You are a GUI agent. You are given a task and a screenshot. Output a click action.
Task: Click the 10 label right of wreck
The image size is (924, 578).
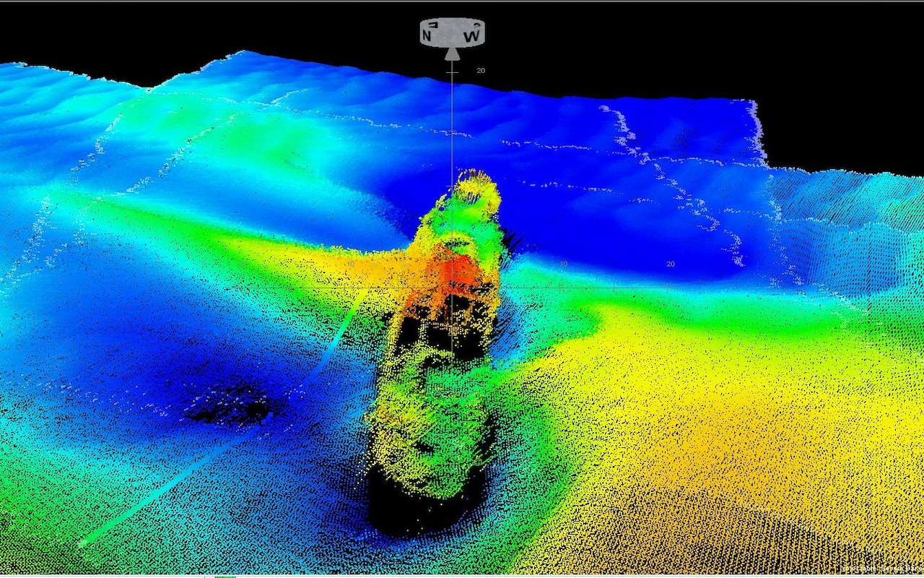click(563, 264)
